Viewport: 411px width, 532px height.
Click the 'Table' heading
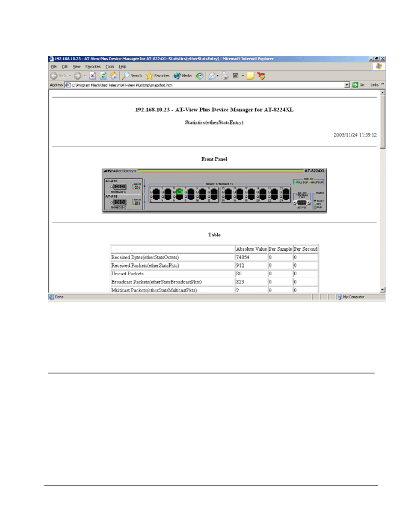(x=214, y=235)
